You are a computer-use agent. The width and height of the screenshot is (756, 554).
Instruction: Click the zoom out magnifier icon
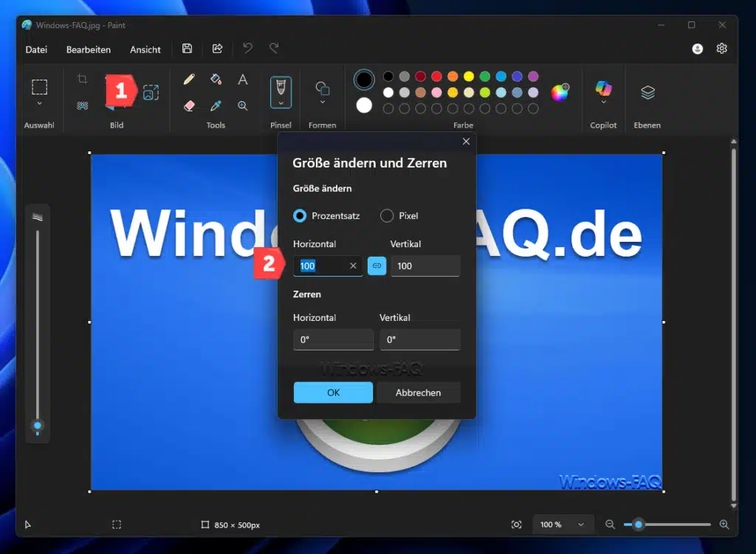point(610,524)
